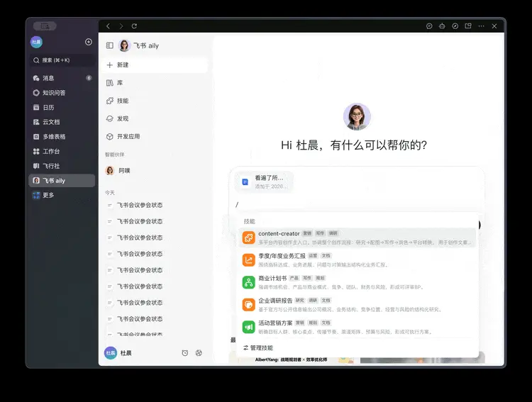
Task: Close the window with X button
Action: pyautogui.click(x=494, y=26)
